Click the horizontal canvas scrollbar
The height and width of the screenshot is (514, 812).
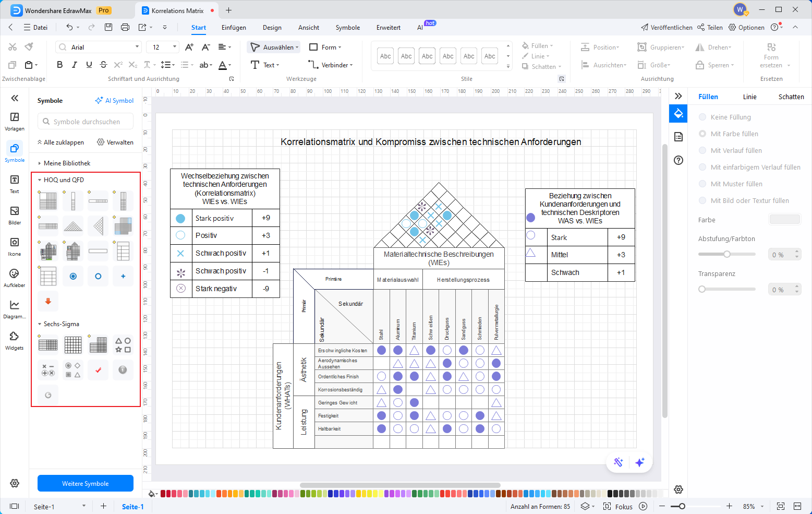400,485
